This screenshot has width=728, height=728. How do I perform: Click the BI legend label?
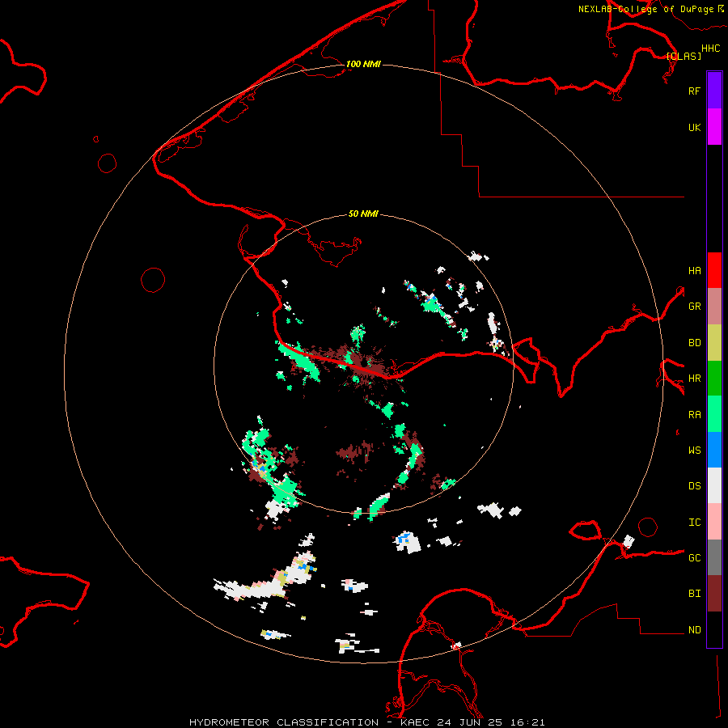[694, 594]
